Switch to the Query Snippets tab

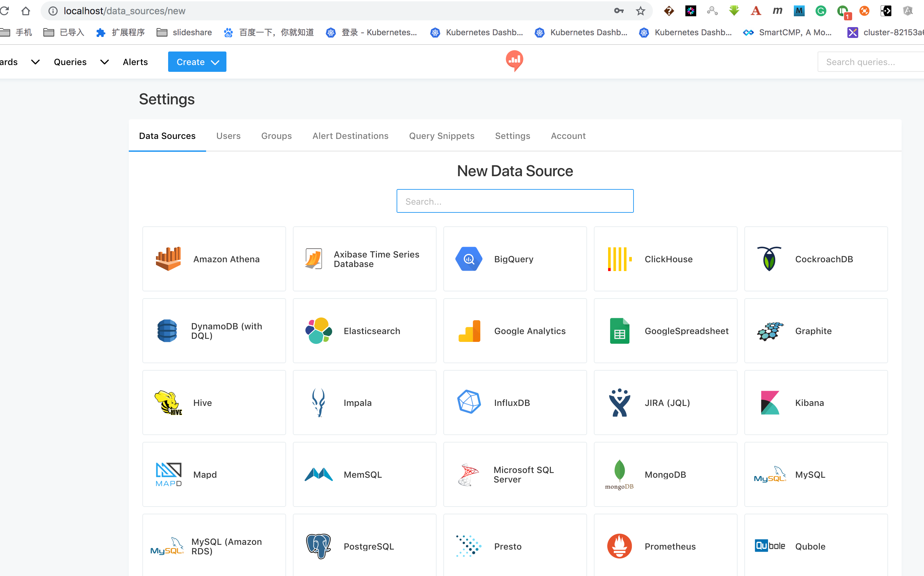pos(441,136)
